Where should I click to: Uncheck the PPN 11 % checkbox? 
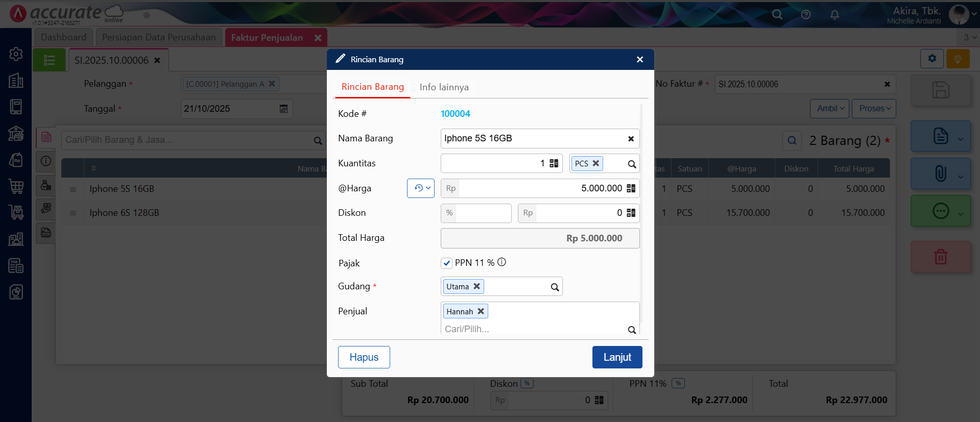click(447, 263)
